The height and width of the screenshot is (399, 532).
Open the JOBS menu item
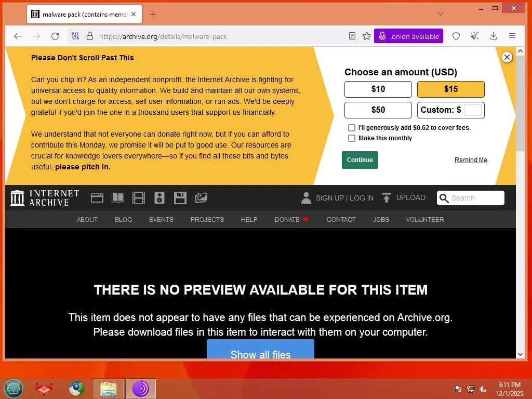[381, 220]
